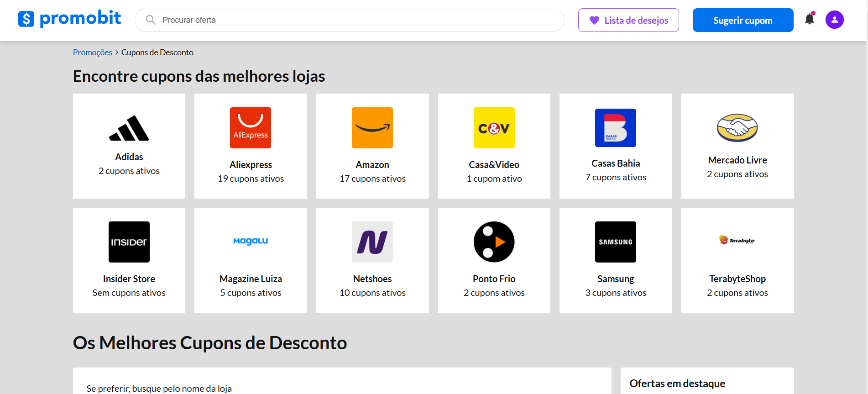Screen dimensions: 868x394
Task: Open the notifications bell
Action: tap(810, 19)
